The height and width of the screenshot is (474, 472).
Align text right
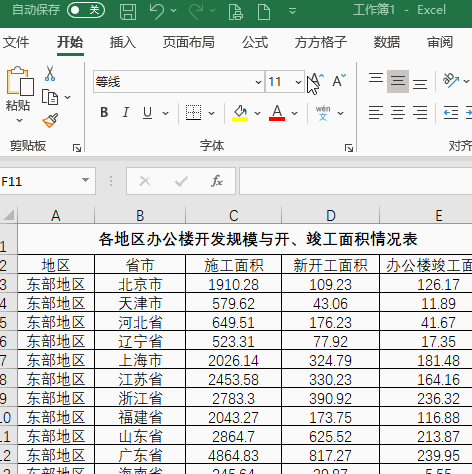[420, 113]
